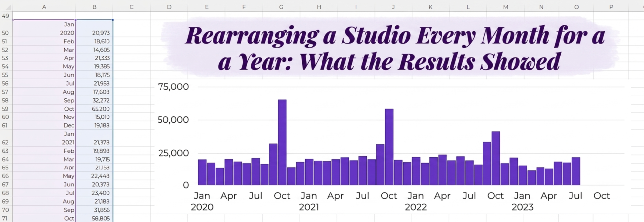This screenshot has height=222, width=644.
Task: Click value cell 21,958
Action: click(94, 83)
